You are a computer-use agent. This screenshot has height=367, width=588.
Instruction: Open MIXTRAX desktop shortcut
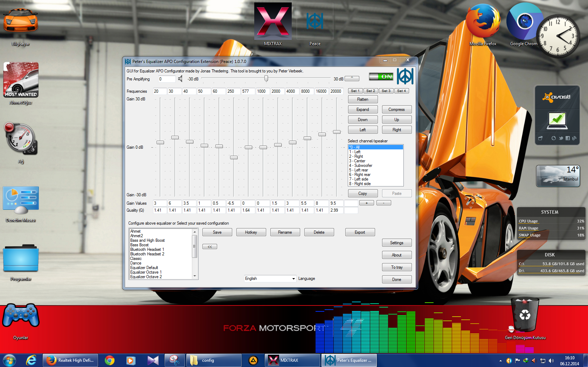tap(273, 24)
